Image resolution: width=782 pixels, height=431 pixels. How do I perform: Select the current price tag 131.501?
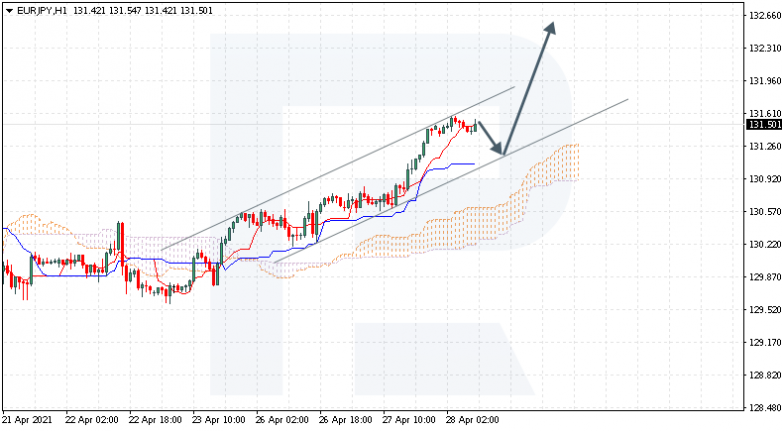coord(764,125)
